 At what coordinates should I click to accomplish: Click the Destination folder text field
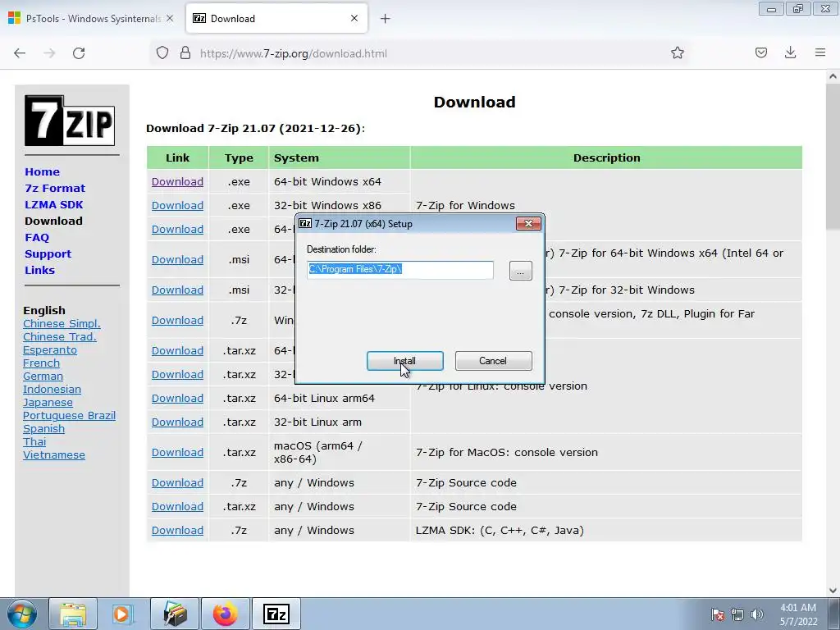[x=400, y=269]
